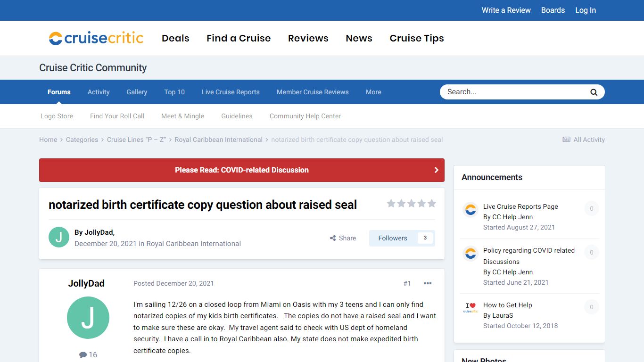Click JollyDad's small avatar in thread header
Image resolution: width=644 pixels, height=362 pixels.
59,237
